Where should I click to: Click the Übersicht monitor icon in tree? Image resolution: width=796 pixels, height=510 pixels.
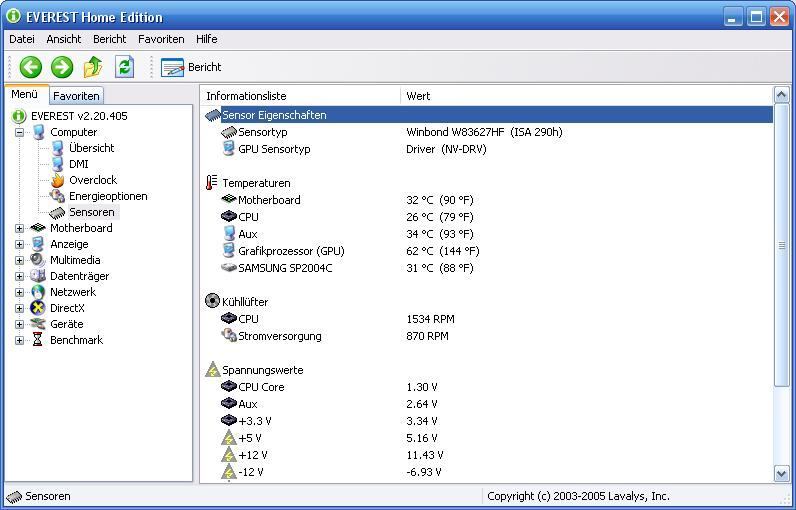tap(57, 148)
